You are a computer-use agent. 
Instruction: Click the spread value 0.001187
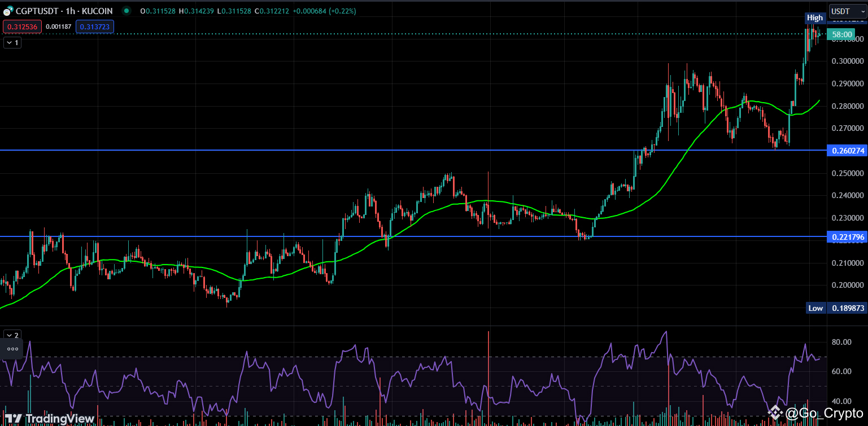pyautogui.click(x=58, y=27)
